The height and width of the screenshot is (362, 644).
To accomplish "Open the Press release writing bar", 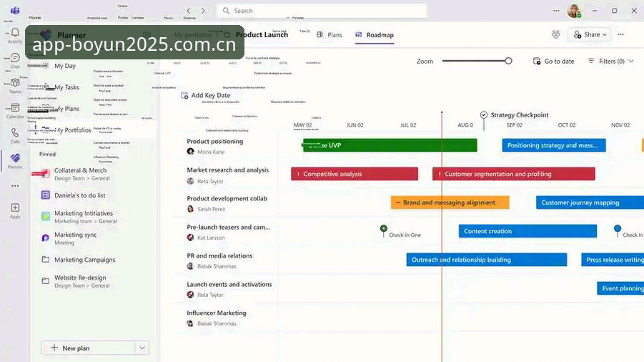I will pos(613,260).
